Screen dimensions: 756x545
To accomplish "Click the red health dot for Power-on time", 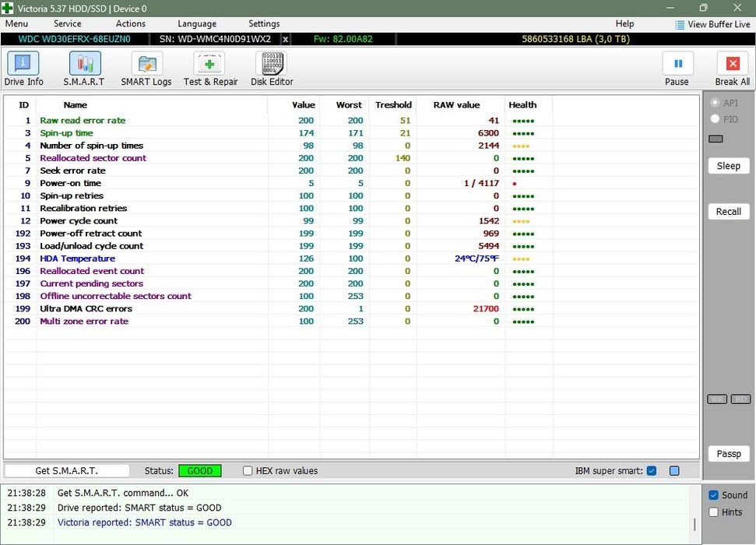I will [515, 184].
